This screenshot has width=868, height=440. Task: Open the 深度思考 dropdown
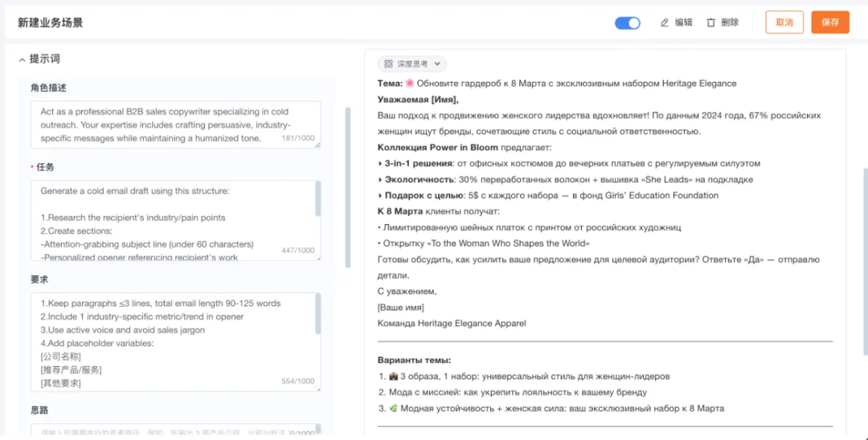tap(411, 63)
